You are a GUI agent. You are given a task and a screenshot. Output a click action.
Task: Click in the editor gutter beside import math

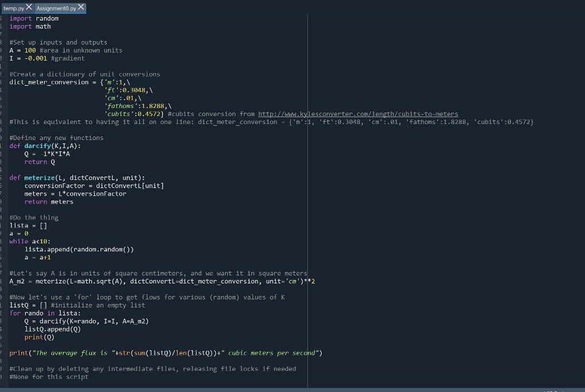tap(5, 26)
